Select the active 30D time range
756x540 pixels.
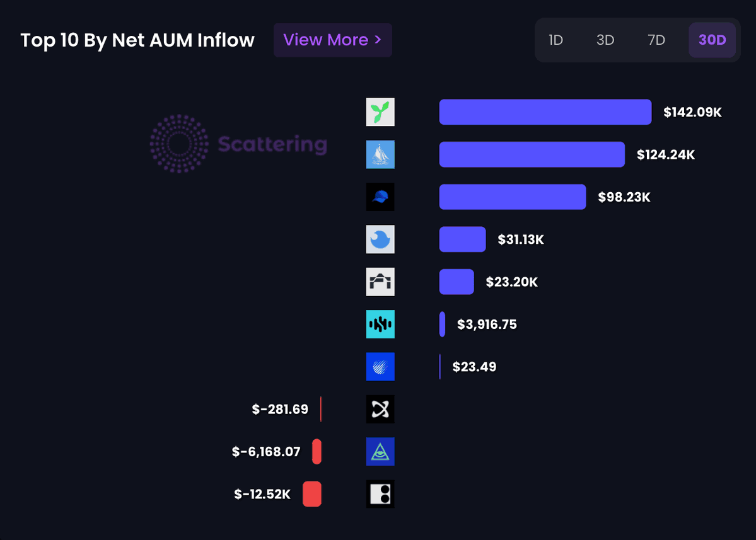712,40
